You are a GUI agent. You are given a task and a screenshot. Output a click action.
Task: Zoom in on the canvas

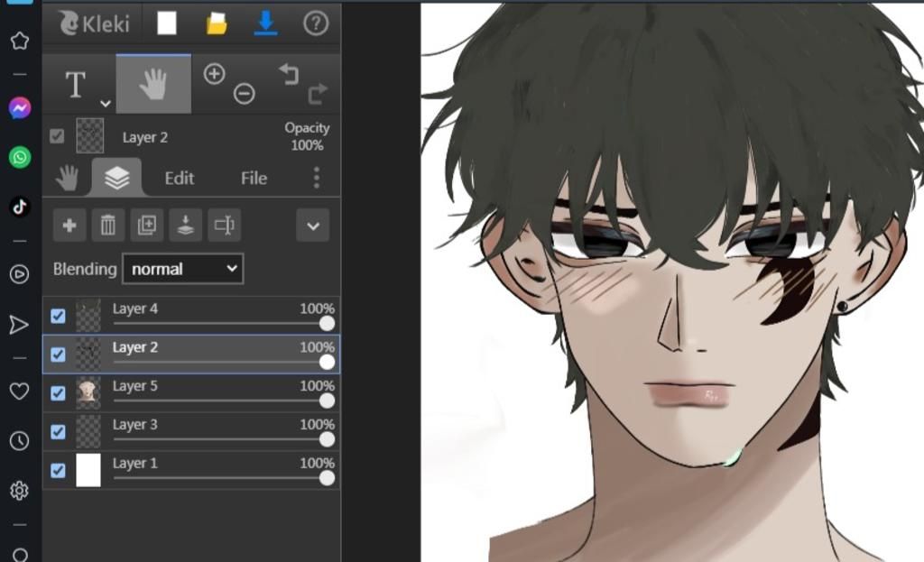(214, 74)
